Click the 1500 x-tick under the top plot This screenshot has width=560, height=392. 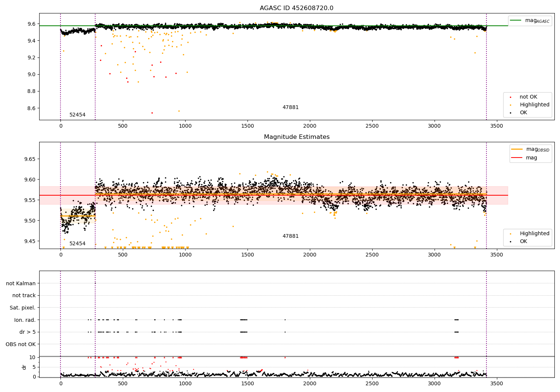[248, 126]
